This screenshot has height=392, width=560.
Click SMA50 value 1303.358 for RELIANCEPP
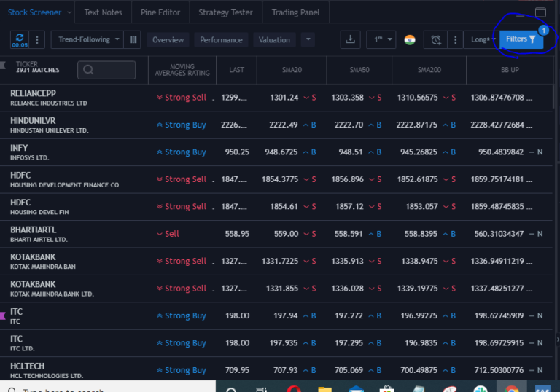click(347, 98)
